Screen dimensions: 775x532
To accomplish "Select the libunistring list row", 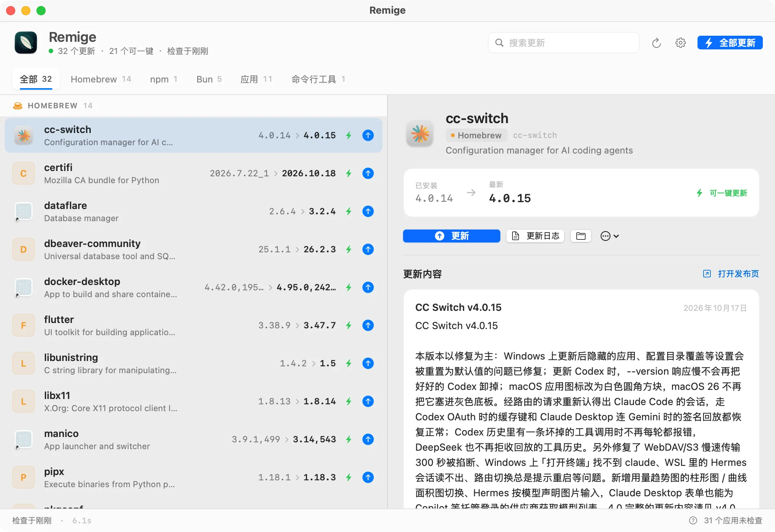I will (193, 363).
